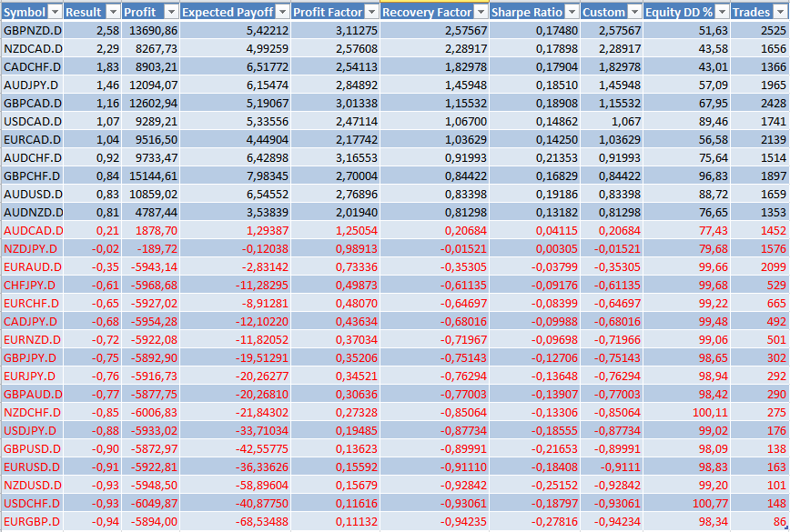790x532 pixels.
Task: Click the trades count 2428
Action: click(774, 103)
